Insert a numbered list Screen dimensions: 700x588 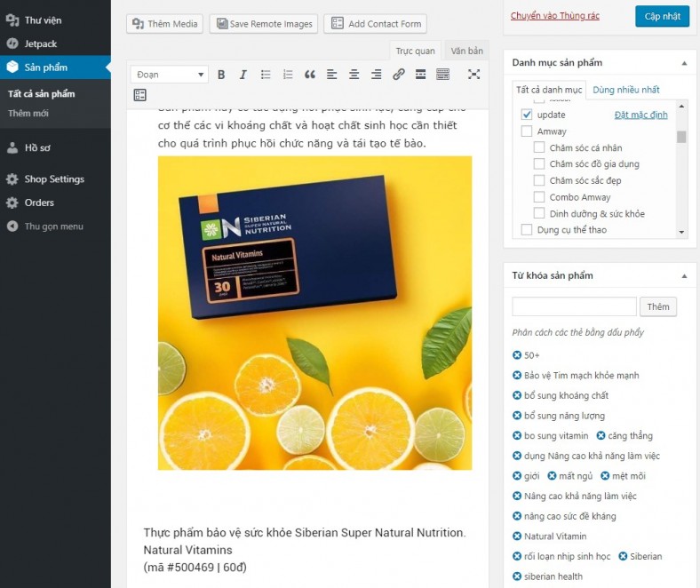[x=288, y=75]
